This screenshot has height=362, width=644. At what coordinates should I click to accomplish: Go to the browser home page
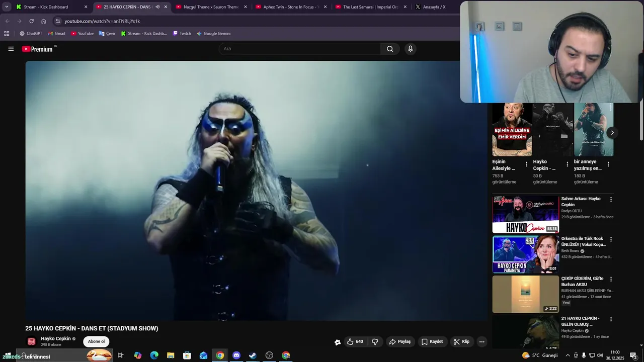point(44,21)
